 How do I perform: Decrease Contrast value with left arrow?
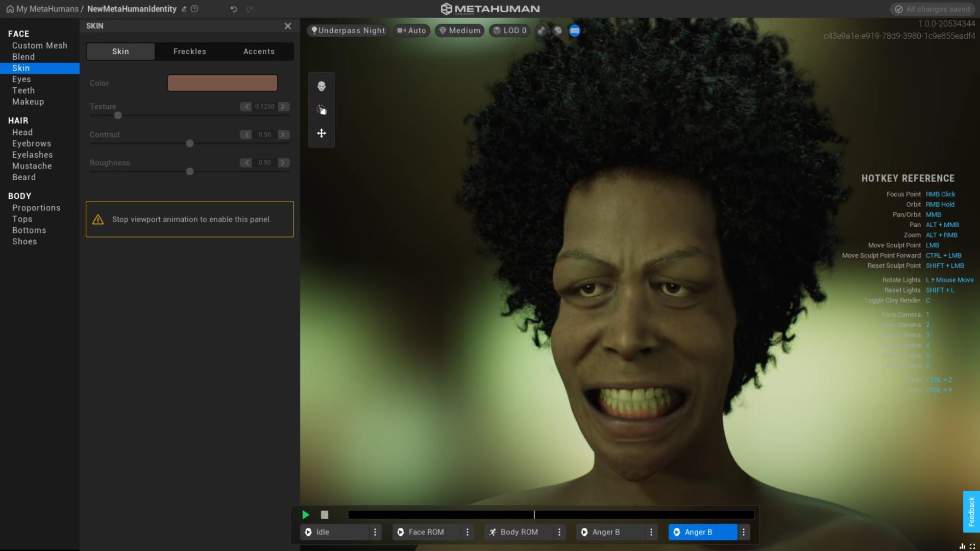click(246, 134)
